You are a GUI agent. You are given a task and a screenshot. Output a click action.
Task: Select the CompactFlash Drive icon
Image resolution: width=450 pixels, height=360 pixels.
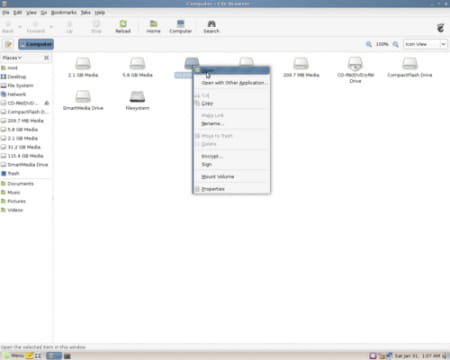coord(410,63)
